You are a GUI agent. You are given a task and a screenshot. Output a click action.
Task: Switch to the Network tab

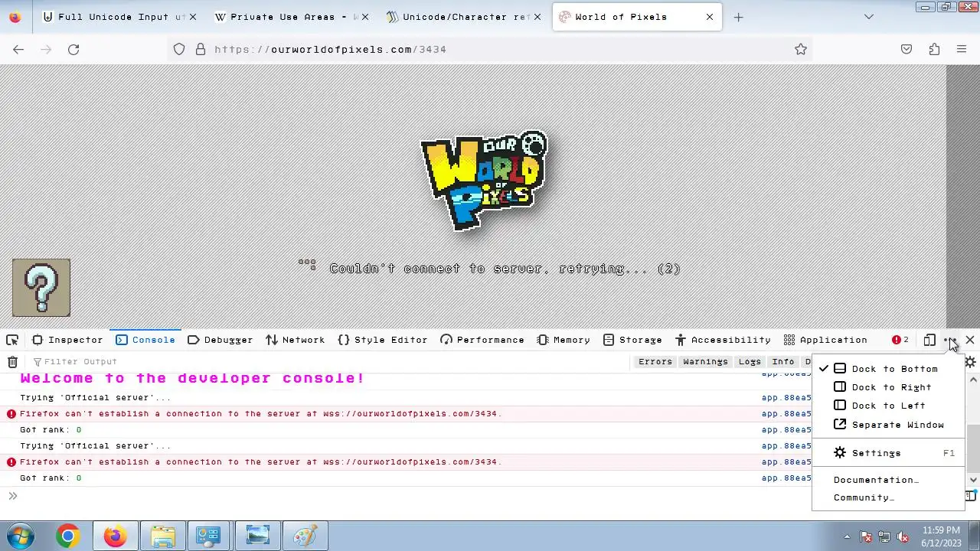295,340
